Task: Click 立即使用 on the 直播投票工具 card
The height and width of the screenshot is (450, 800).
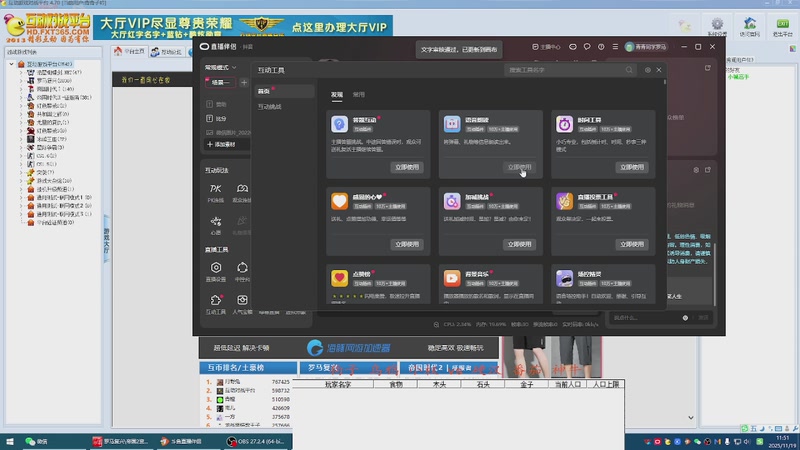Action: tap(632, 244)
